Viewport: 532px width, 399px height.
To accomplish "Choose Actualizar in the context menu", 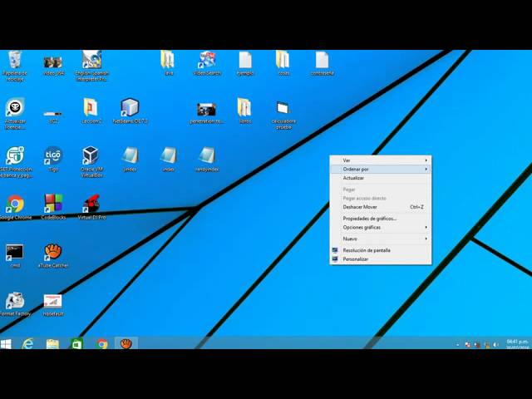I will pyautogui.click(x=354, y=178).
